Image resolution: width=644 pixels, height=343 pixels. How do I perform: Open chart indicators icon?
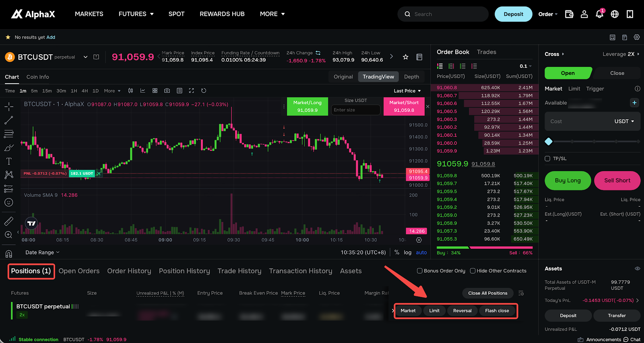tap(142, 91)
